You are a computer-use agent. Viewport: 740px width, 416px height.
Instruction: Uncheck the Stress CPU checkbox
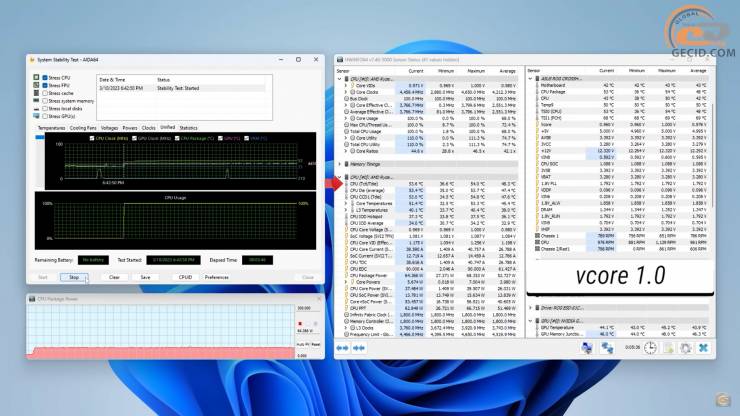point(45,77)
